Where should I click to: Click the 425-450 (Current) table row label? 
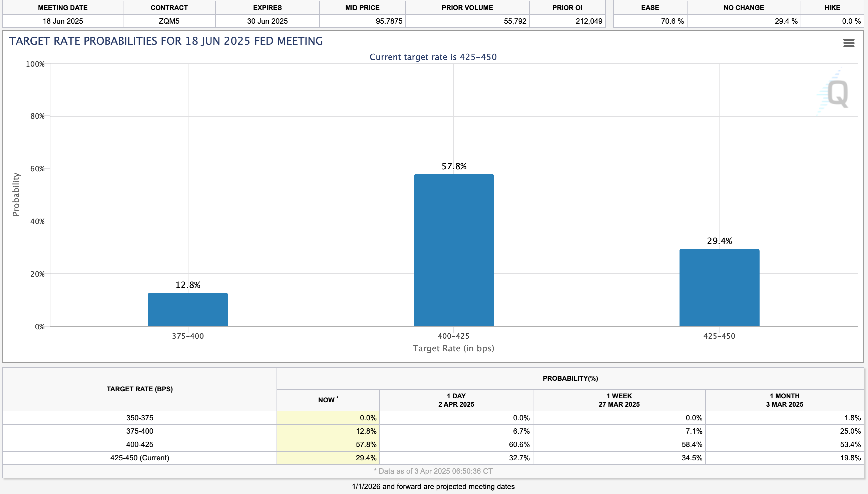coord(139,457)
